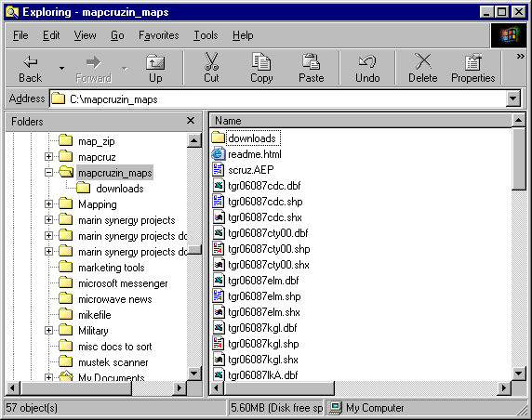Open the Back history dropdown arrow
Screen dimensions: 532x420
[61, 69]
